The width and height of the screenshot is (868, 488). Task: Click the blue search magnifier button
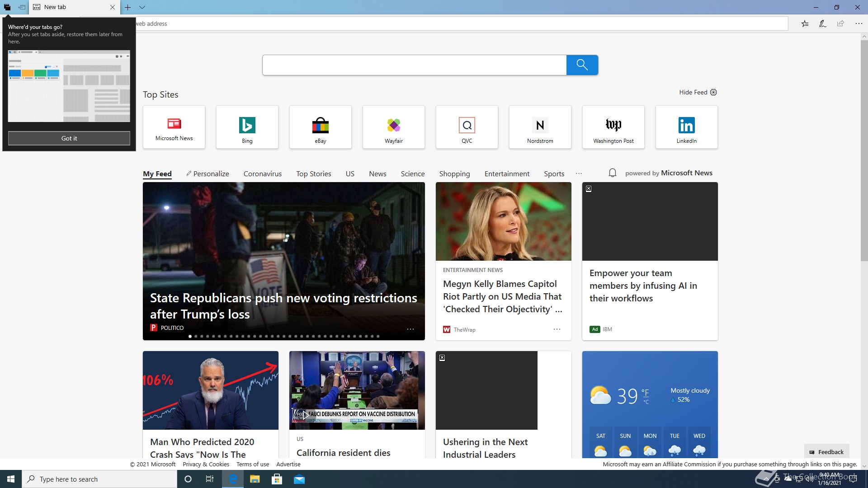tap(582, 65)
